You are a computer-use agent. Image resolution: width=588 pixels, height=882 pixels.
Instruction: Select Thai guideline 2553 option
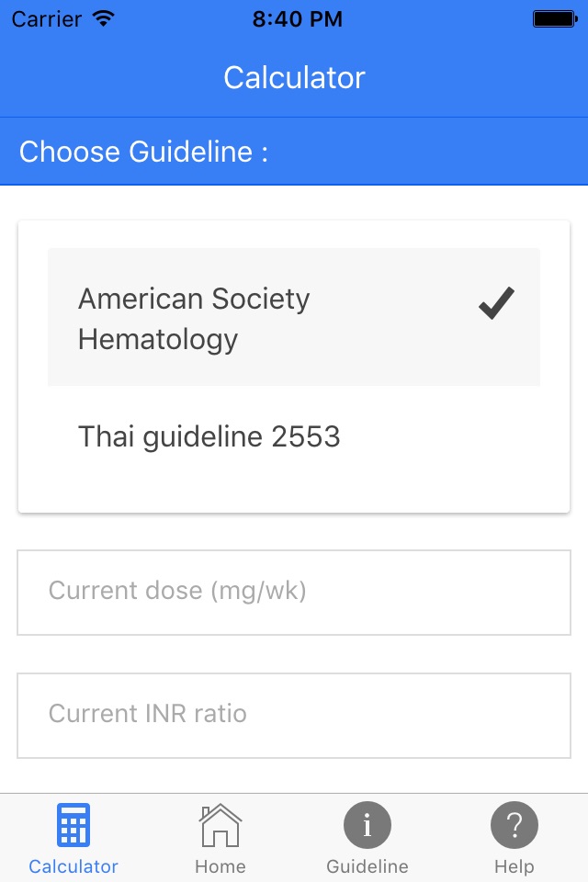[294, 436]
